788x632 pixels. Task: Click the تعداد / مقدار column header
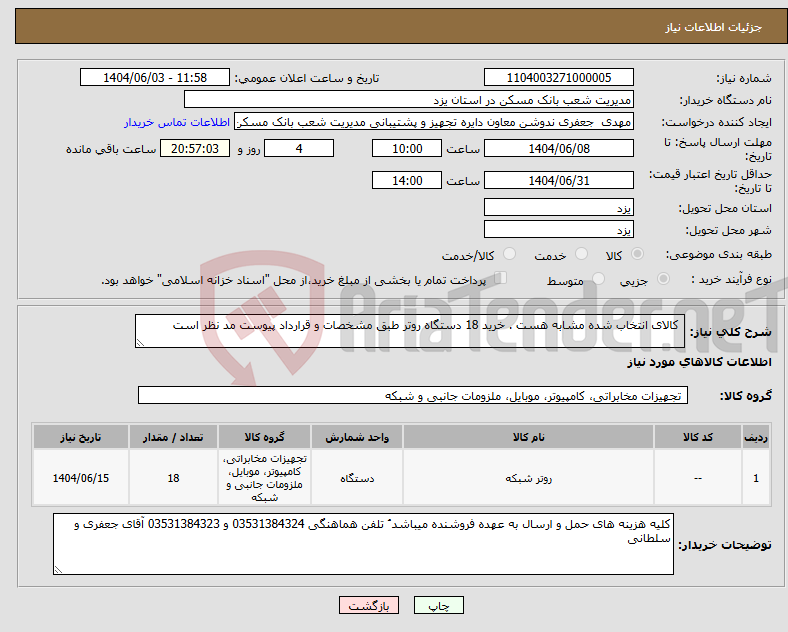pos(173,437)
